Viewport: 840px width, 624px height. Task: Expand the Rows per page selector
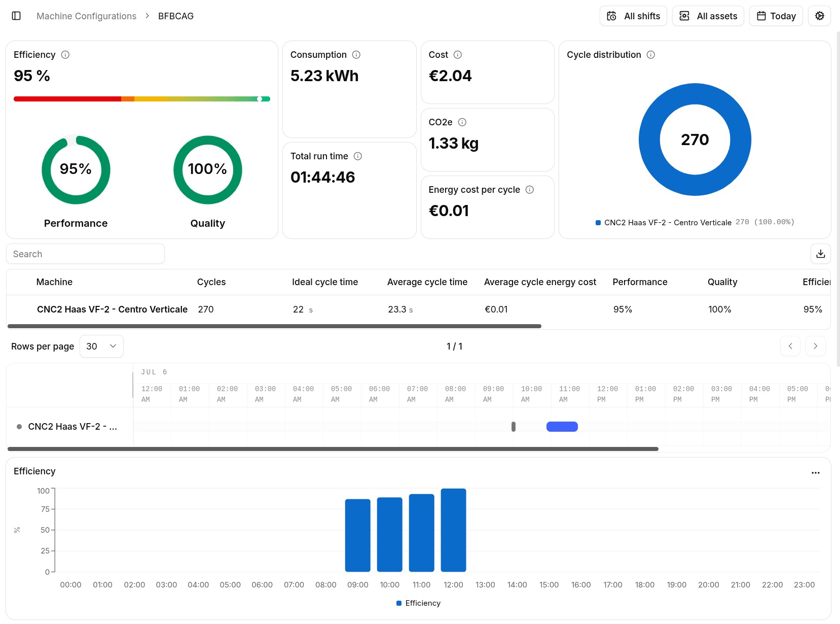[x=101, y=346]
